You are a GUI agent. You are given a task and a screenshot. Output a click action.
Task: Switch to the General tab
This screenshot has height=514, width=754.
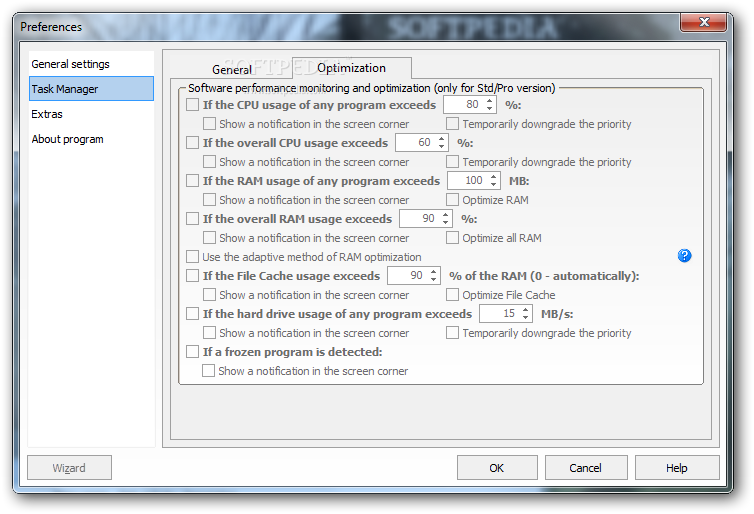click(x=232, y=69)
